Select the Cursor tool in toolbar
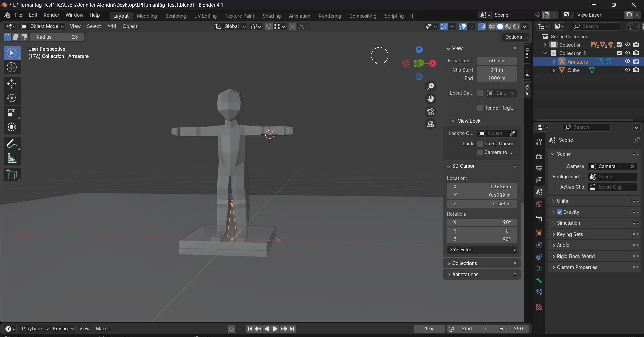The image size is (644, 337). click(x=12, y=68)
